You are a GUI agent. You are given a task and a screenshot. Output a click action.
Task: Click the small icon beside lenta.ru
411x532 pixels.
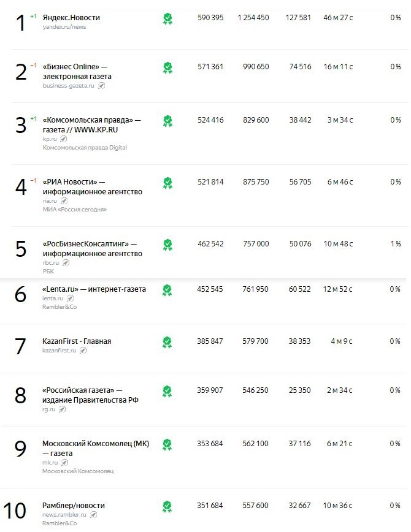71,298
